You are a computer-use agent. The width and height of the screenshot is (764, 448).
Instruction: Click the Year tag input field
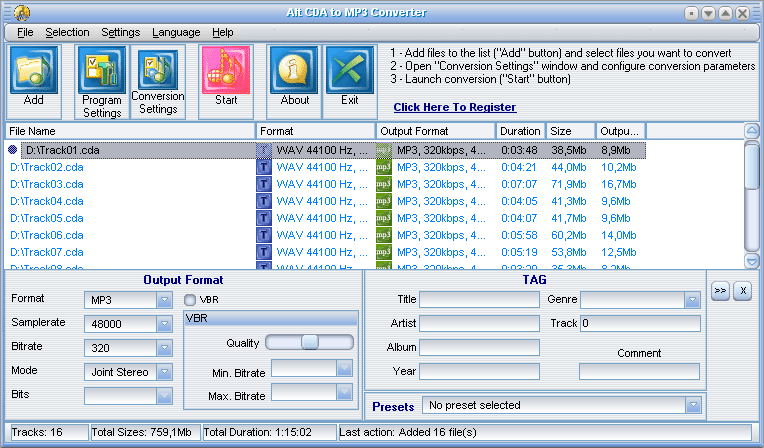[x=479, y=371]
